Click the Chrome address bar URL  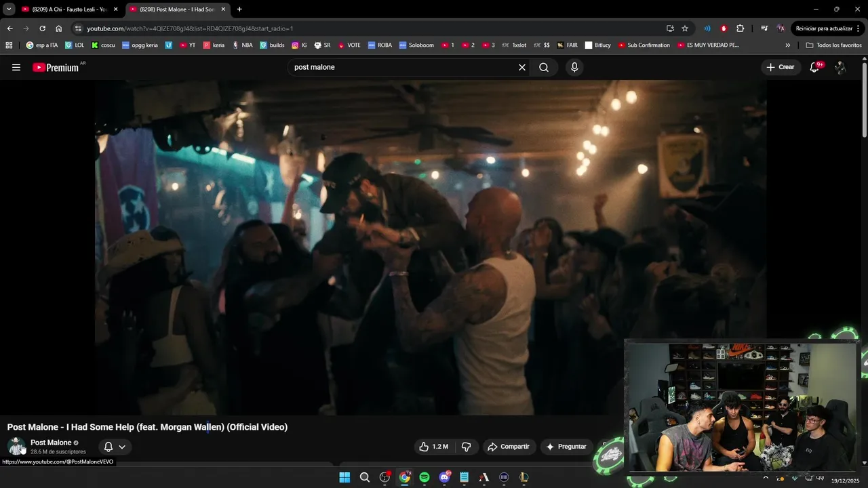click(190, 28)
